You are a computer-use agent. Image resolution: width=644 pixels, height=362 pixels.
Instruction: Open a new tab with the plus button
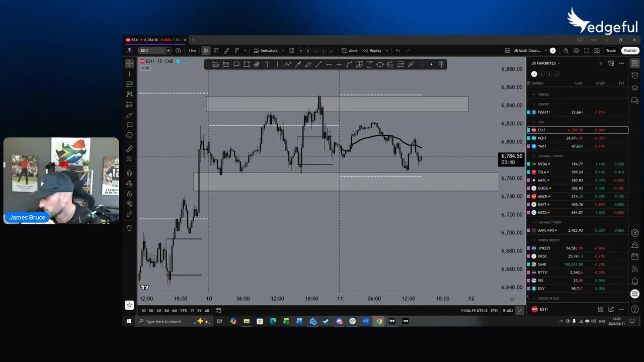click(x=193, y=40)
